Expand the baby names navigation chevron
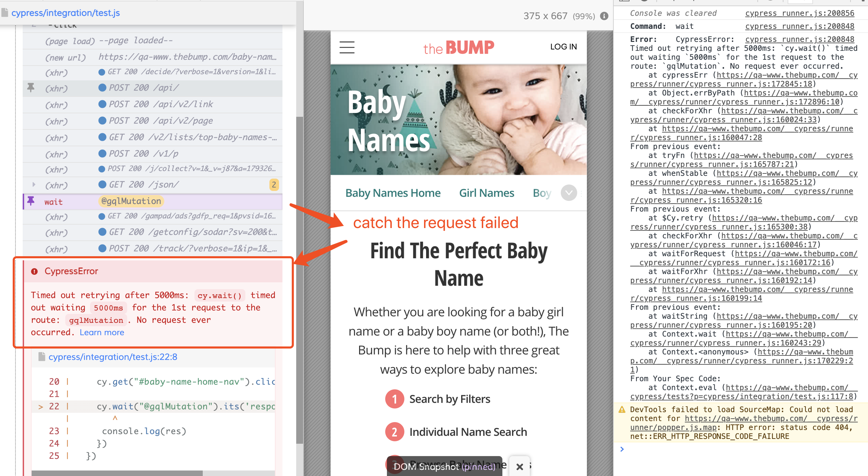 (x=569, y=193)
